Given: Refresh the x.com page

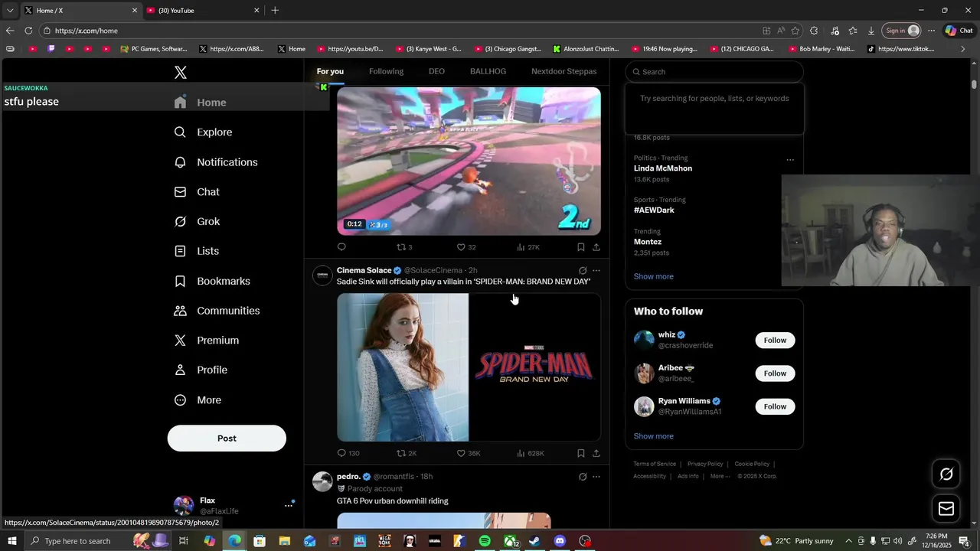Looking at the screenshot, I should click(28, 31).
